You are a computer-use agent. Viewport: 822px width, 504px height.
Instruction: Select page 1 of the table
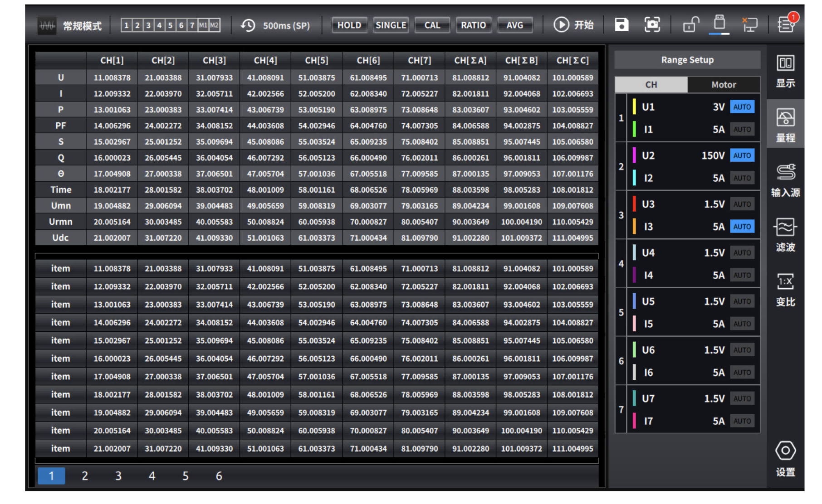pyautogui.click(x=51, y=476)
